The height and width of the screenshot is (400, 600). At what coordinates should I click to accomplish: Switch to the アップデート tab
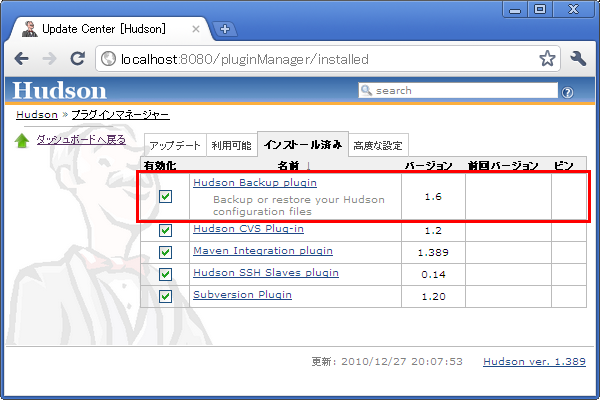click(175, 145)
